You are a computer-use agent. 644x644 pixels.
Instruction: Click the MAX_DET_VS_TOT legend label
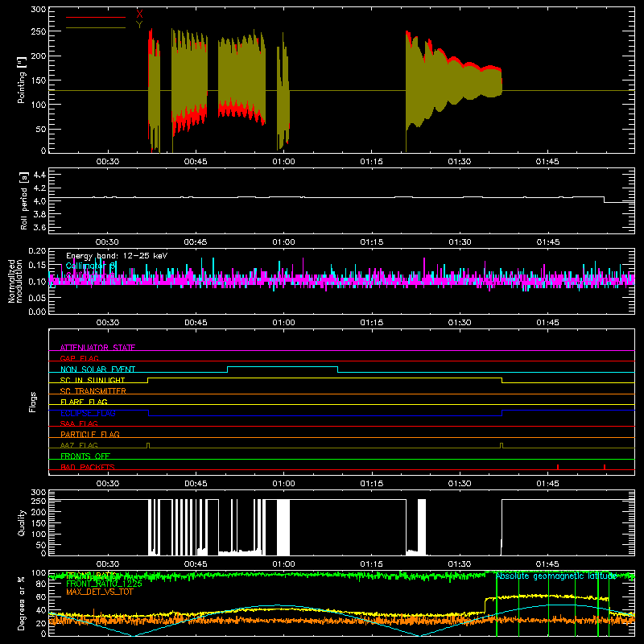pyautogui.click(x=100, y=592)
